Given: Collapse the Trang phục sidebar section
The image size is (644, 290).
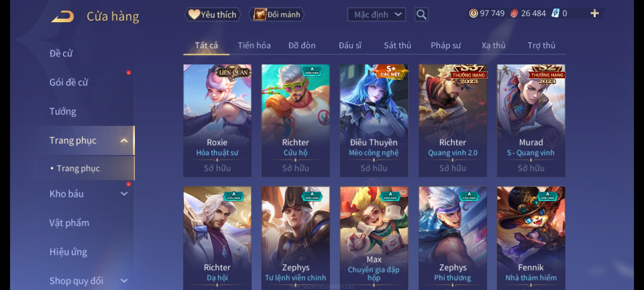Looking at the screenshot, I should 124,140.
